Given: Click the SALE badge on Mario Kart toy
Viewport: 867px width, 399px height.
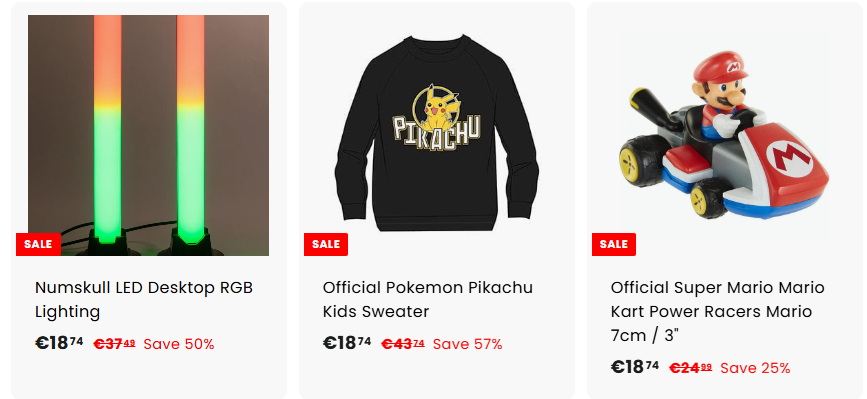Looking at the screenshot, I should click(x=614, y=244).
